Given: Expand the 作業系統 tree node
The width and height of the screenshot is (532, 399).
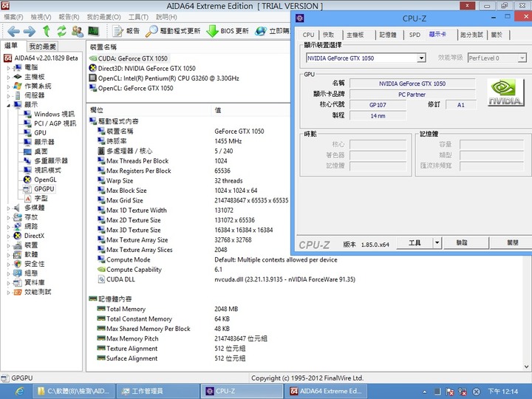Looking at the screenshot, I should tap(8, 86).
